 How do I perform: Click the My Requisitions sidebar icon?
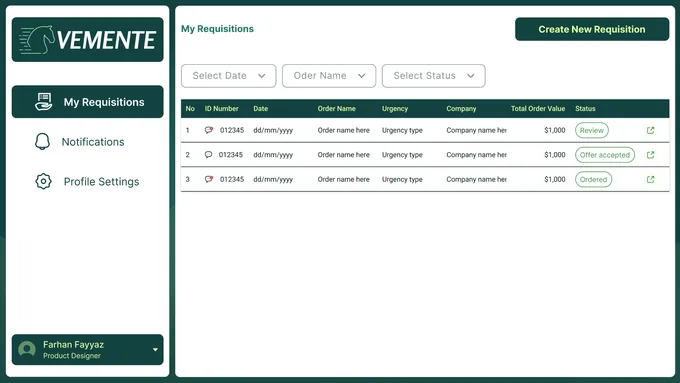tap(43, 102)
